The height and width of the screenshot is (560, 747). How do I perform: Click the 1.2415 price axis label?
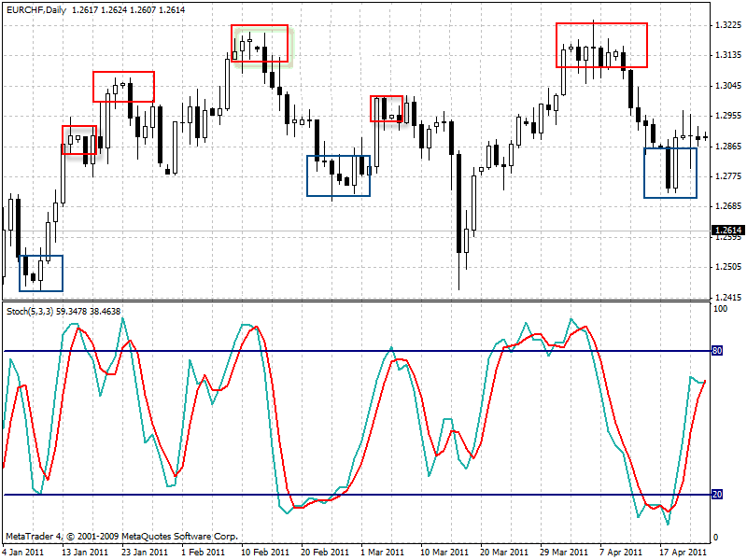click(729, 298)
